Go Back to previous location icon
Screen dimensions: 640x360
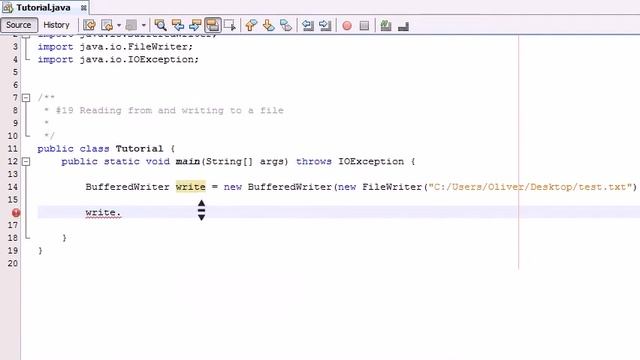pos(107,25)
